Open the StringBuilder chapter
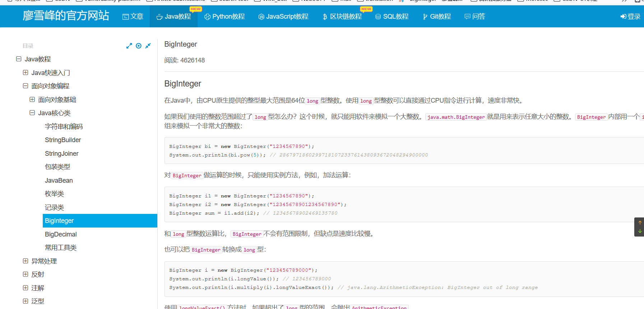This screenshot has width=644, height=309. pos(63,140)
